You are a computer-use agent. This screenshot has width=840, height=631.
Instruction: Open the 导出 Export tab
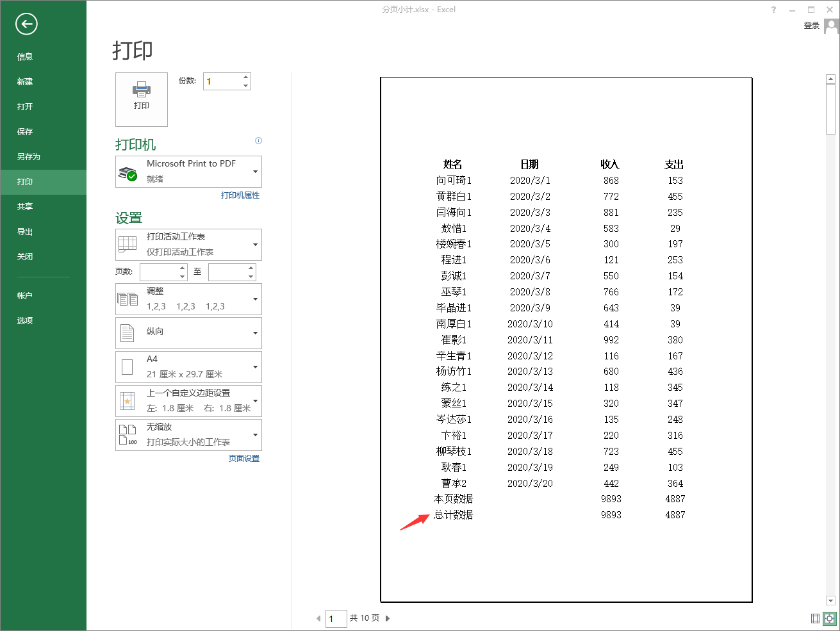click(43, 232)
